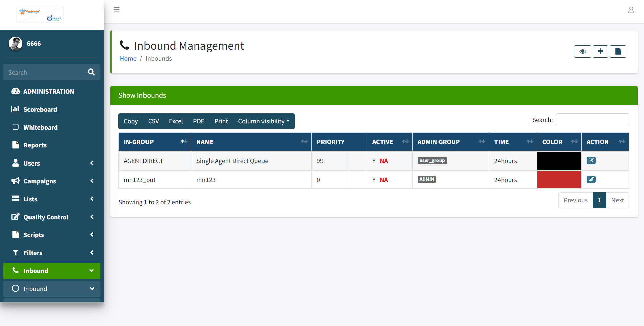The width and height of the screenshot is (644, 326).
Task: Click the red color swatch for mn123_out
Action: (559, 179)
